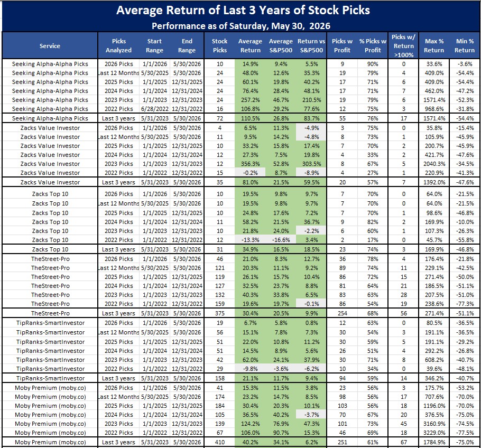Select Seeking Alpha 'Last 3 years' average return 110.5%
Viewport: 481px width, 448px height.
251,118
